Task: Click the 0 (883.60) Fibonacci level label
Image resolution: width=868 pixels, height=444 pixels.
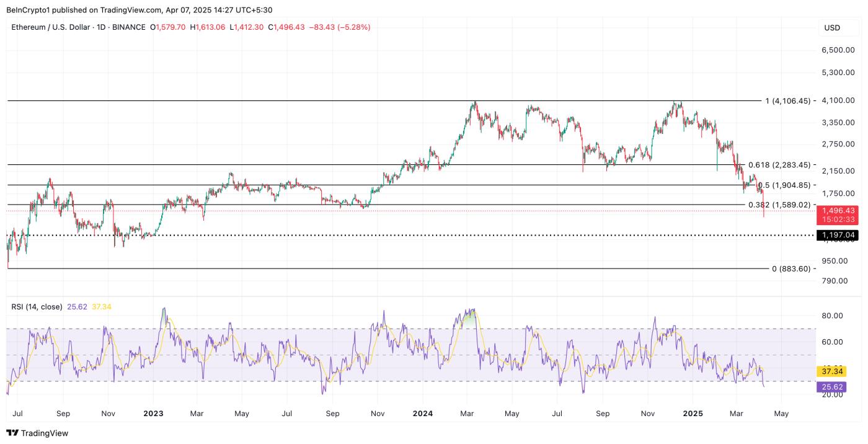Action: point(790,269)
